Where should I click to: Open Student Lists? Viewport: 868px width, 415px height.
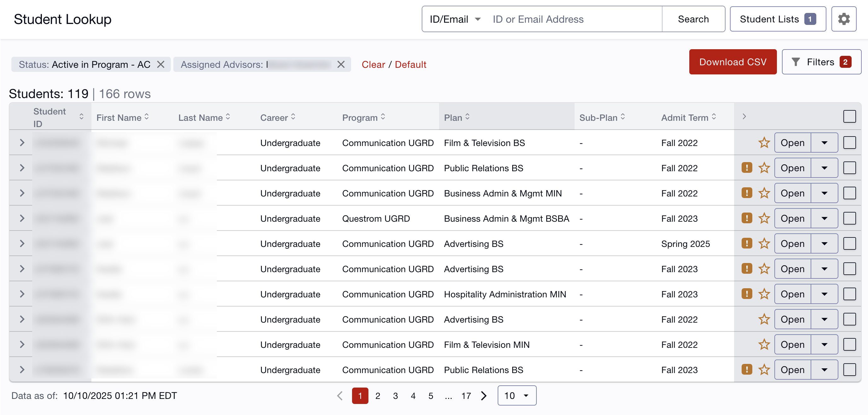tap(778, 19)
